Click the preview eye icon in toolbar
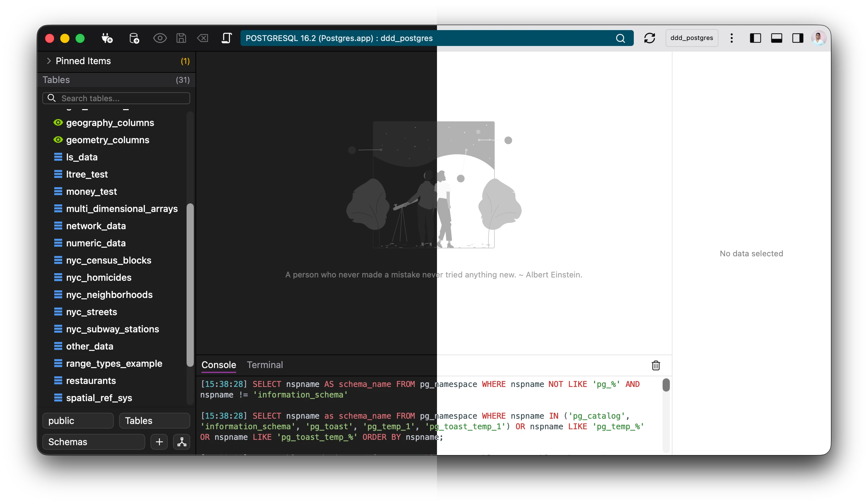The height and width of the screenshot is (504, 868). pyautogui.click(x=159, y=38)
